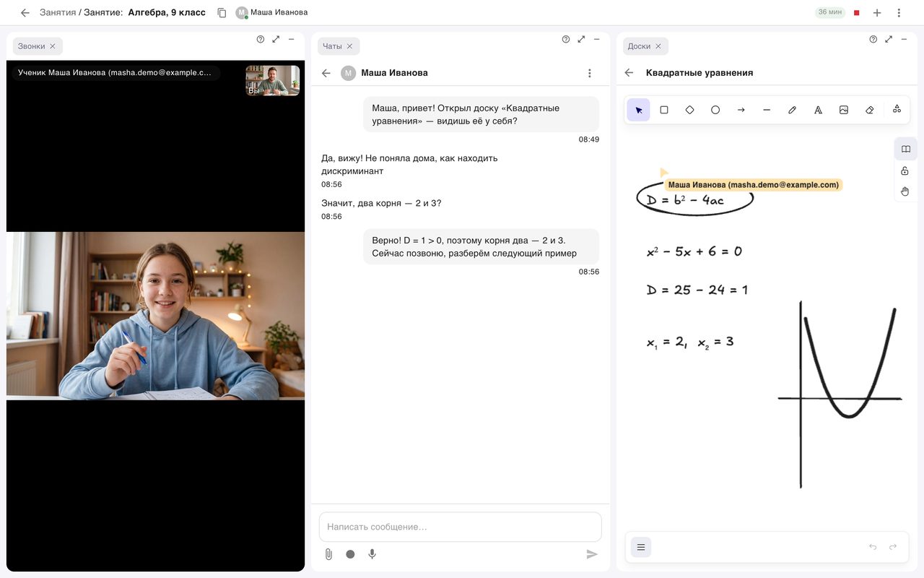Image resolution: width=924 pixels, height=578 pixels.
Task: Choose the Rectangle shape tool
Action: pos(664,110)
